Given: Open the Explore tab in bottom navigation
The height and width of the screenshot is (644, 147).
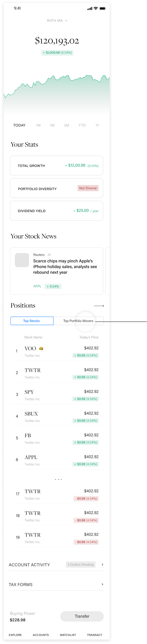Looking at the screenshot, I should coord(15,635).
